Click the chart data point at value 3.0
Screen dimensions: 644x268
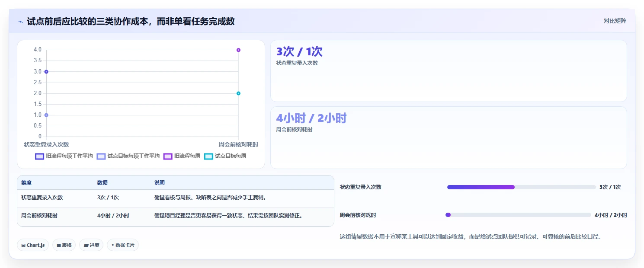[46, 72]
